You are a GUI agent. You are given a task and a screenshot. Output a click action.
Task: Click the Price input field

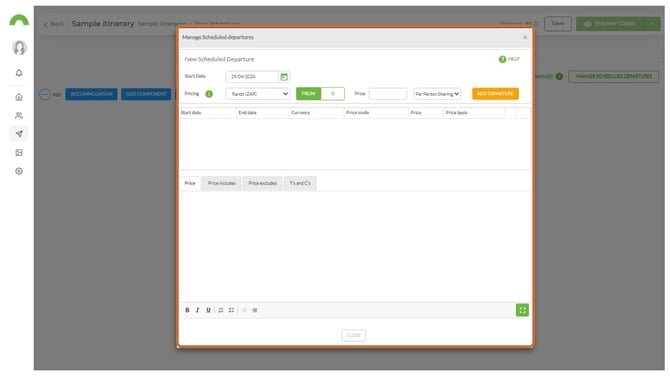(388, 94)
